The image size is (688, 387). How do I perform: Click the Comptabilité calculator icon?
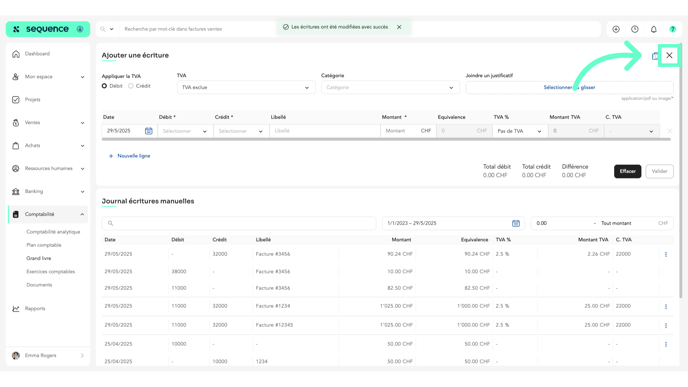pyautogui.click(x=16, y=214)
